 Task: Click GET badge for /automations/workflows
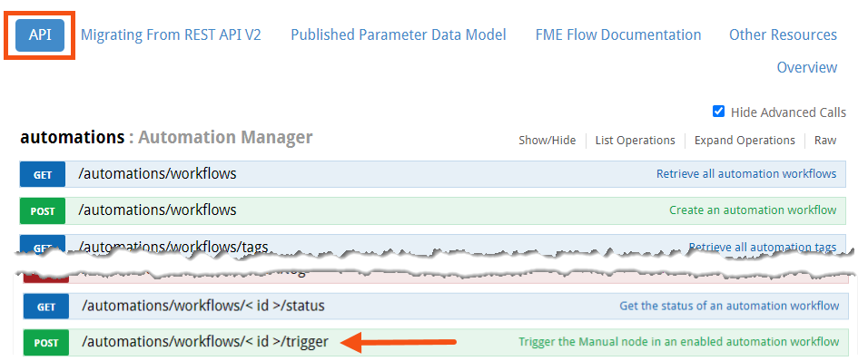[x=43, y=175]
